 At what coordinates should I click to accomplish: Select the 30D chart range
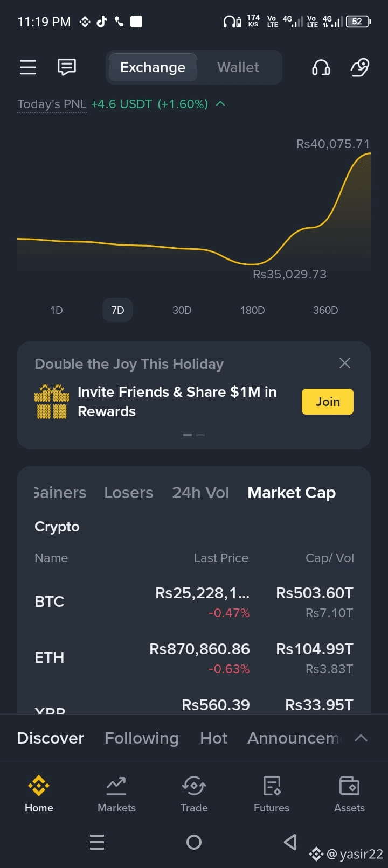tap(182, 310)
